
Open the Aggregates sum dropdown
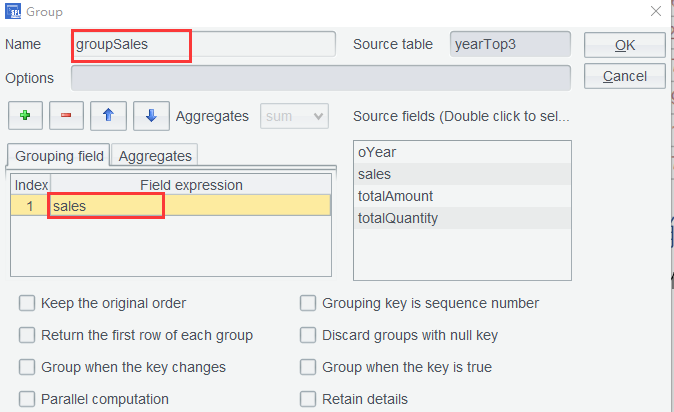pyautogui.click(x=294, y=116)
